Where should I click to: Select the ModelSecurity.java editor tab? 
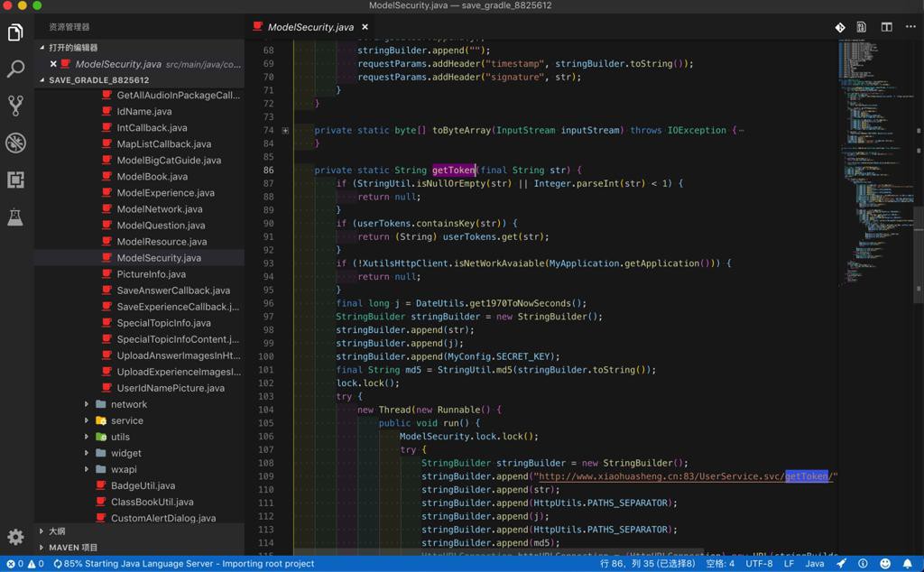310,27
